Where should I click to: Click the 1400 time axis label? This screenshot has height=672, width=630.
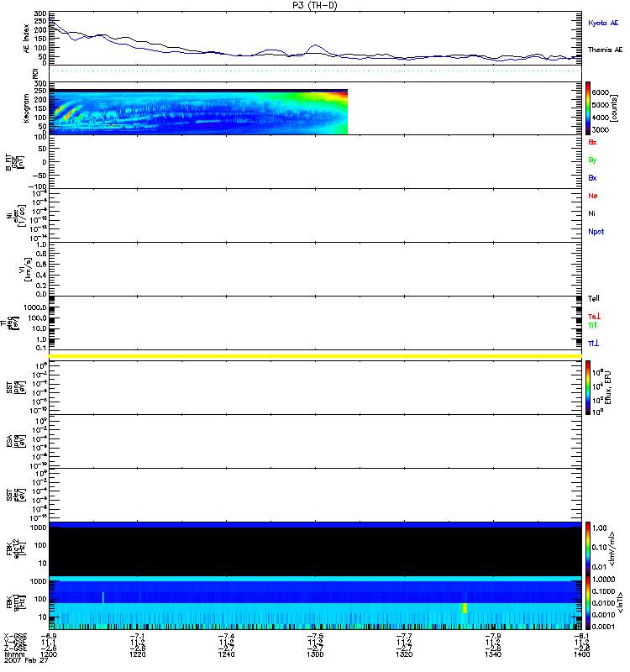[x=581, y=654]
